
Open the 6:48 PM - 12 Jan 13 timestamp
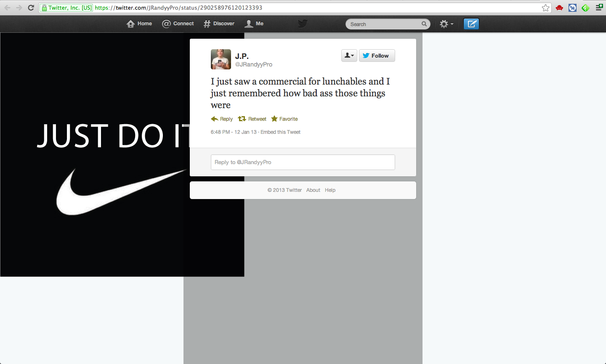[234, 132]
